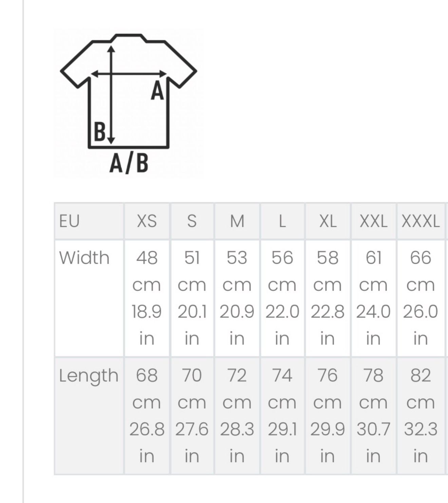Click the A/B label below the shirt
Screen dimensions: 448x503
[x=129, y=163]
